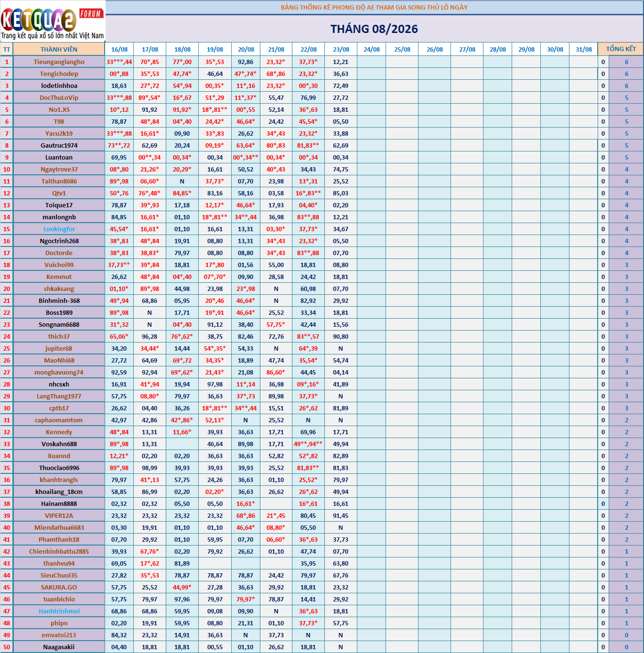Click member name emvatoi213
Viewport: 644px width, 653px height.
tap(59, 635)
